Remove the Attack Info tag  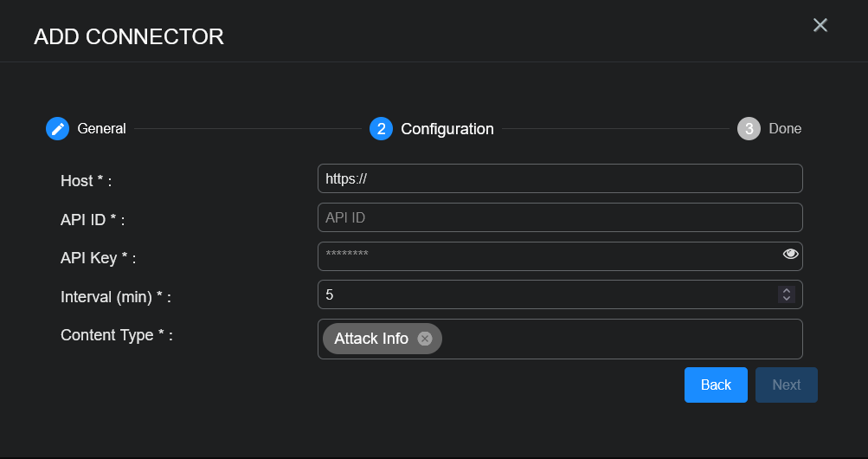(x=425, y=339)
